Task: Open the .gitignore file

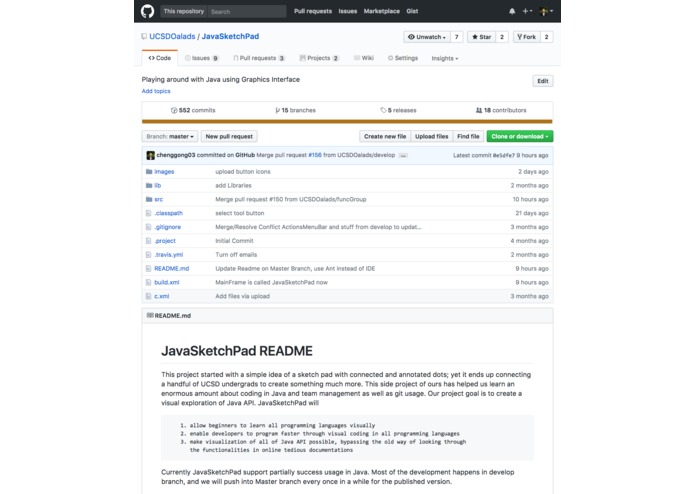Action: coord(168,227)
